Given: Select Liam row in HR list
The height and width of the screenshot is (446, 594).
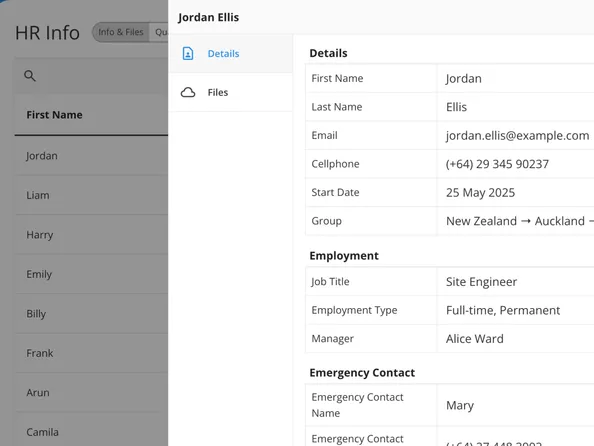Looking at the screenshot, I should coord(91,195).
